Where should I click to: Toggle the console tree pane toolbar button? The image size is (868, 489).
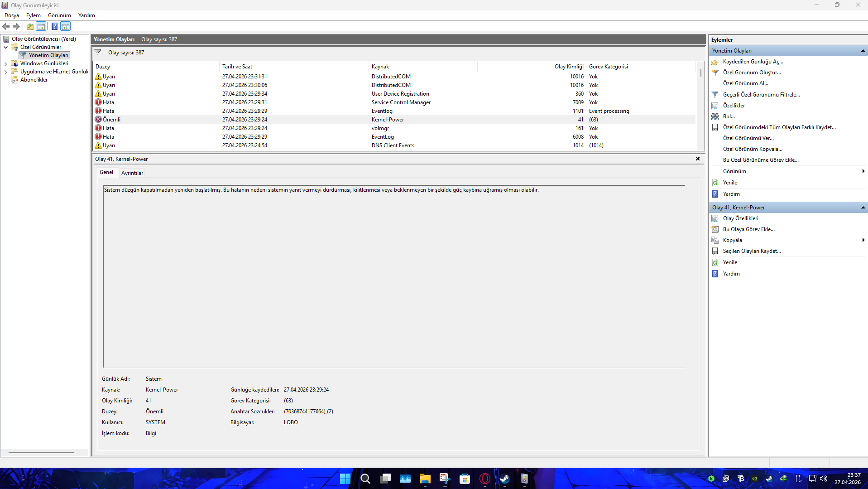pyautogui.click(x=41, y=26)
